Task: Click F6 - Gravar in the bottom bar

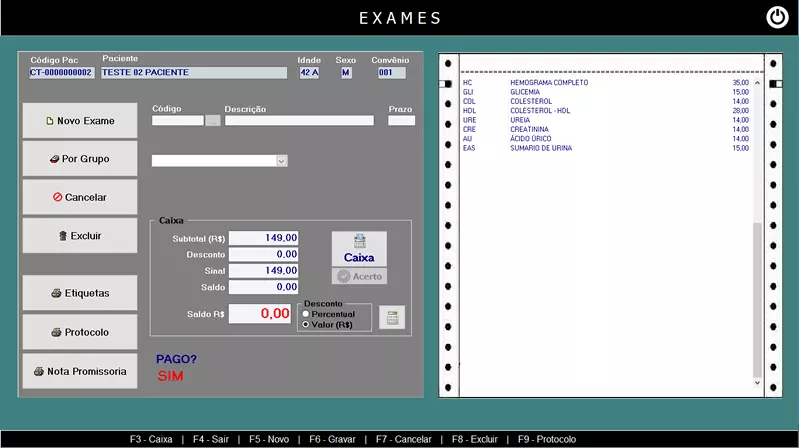Action: coord(329,439)
